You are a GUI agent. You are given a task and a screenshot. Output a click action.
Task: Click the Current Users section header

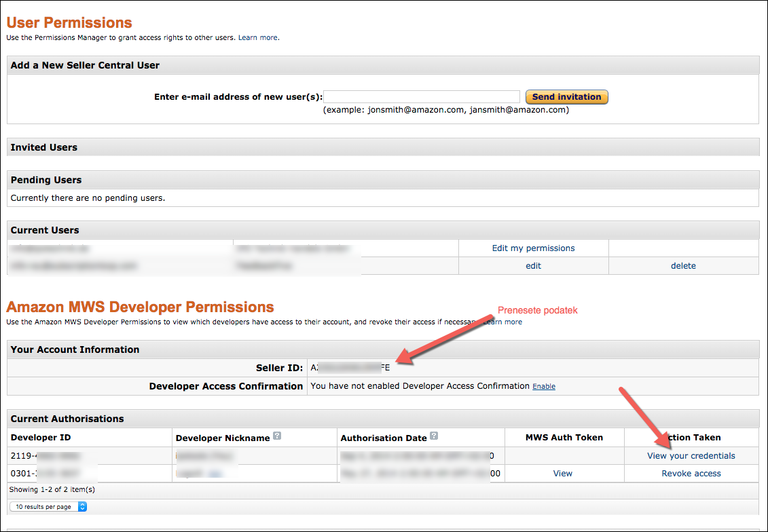(x=383, y=230)
